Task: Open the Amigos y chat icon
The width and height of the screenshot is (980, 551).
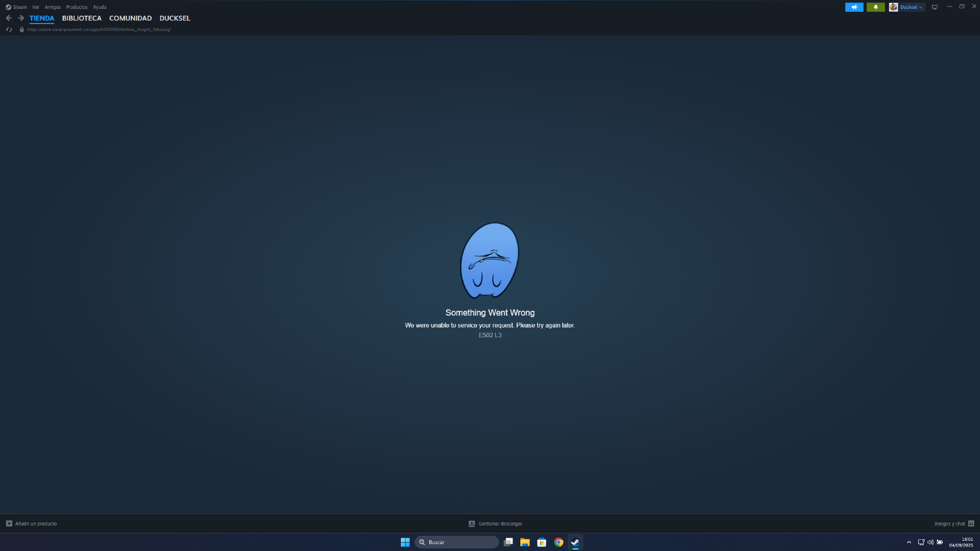Action: 971,524
